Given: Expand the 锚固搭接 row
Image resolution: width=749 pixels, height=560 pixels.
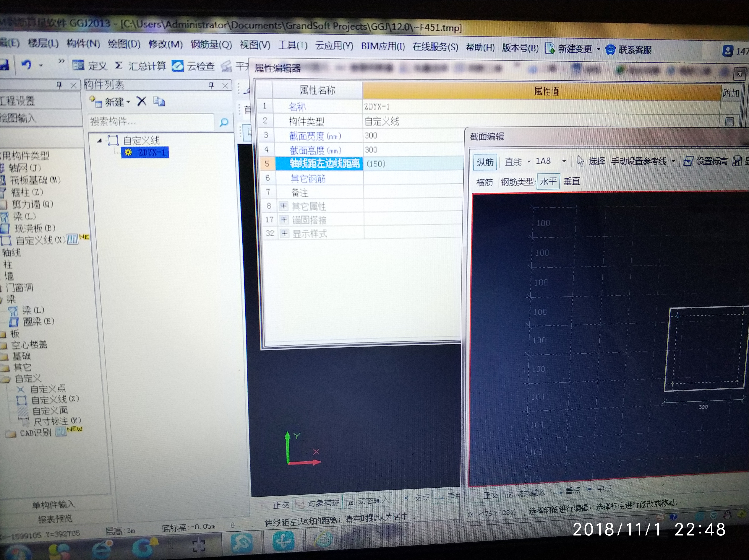Looking at the screenshot, I should click(284, 220).
